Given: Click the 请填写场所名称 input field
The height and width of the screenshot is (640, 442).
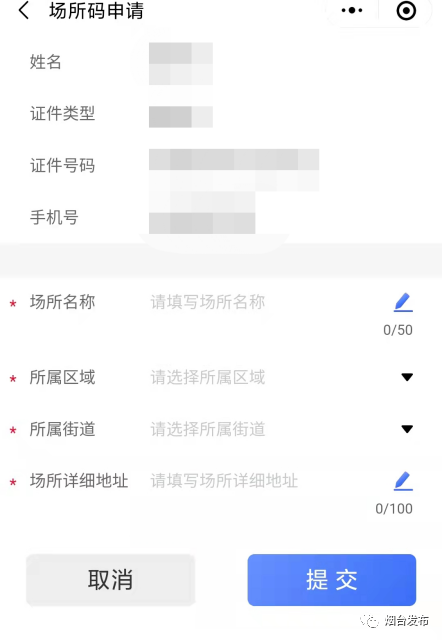Looking at the screenshot, I should (x=208, y=302).
